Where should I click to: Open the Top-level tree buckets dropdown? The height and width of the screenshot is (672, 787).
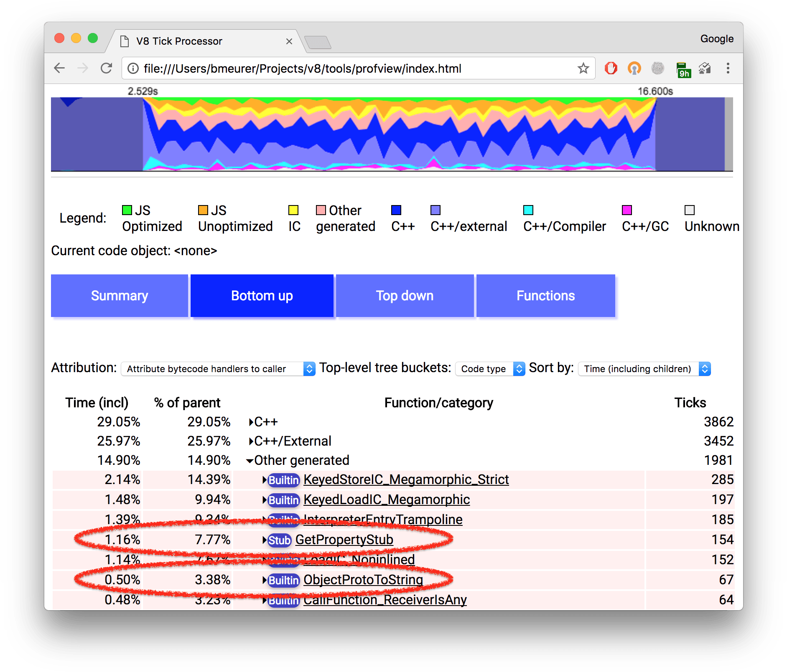click(490, 369)
